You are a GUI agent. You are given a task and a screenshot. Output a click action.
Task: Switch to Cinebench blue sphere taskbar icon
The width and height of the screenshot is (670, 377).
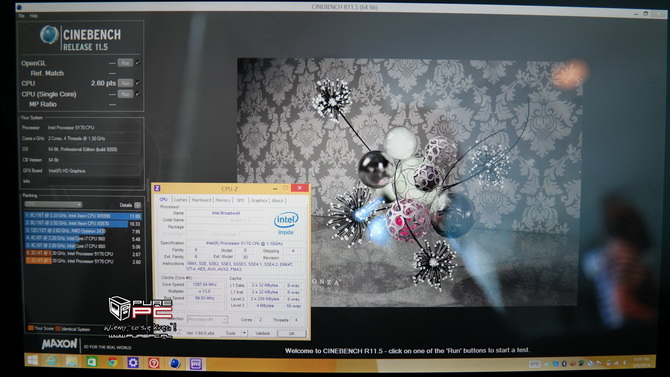[x=175, y=364]
